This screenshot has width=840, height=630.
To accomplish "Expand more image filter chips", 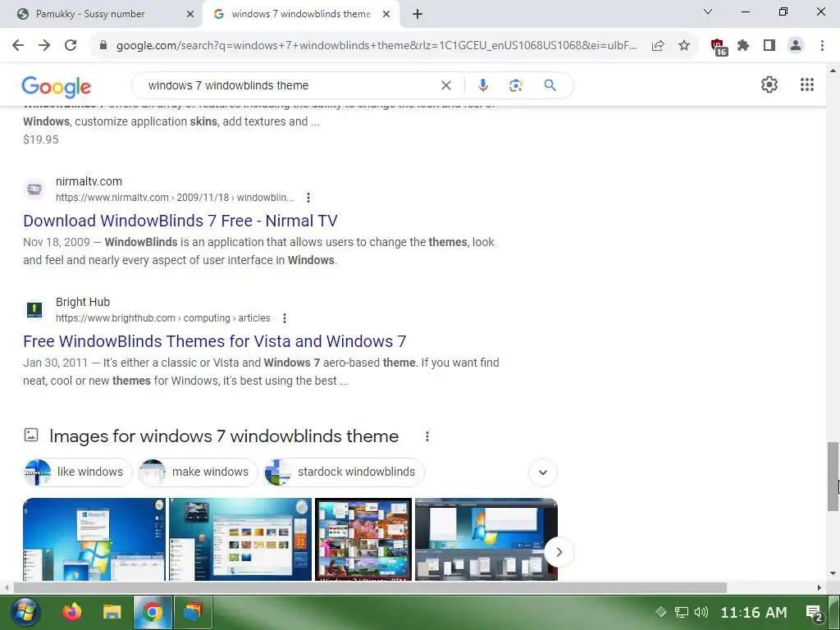I will tap(543, 472).
